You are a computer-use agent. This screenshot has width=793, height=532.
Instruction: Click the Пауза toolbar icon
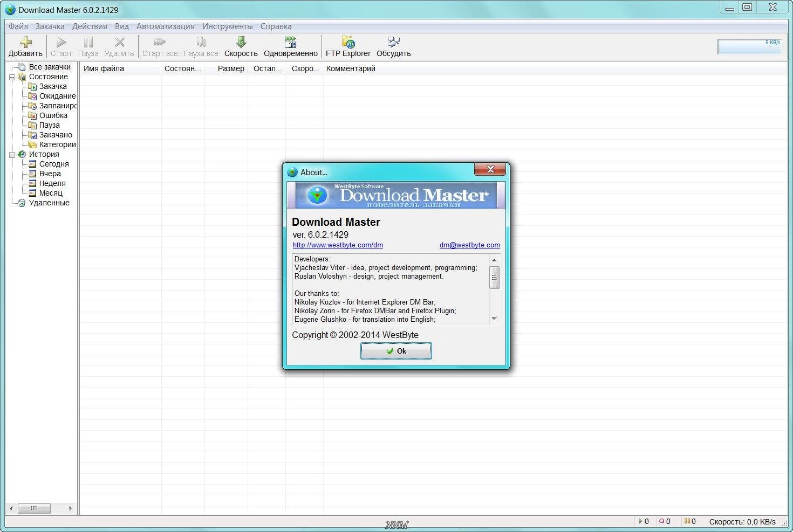pos(88,42)
